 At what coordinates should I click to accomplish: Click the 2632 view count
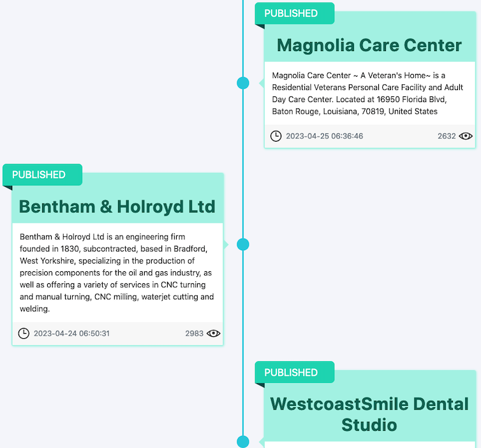coord(447,136)
